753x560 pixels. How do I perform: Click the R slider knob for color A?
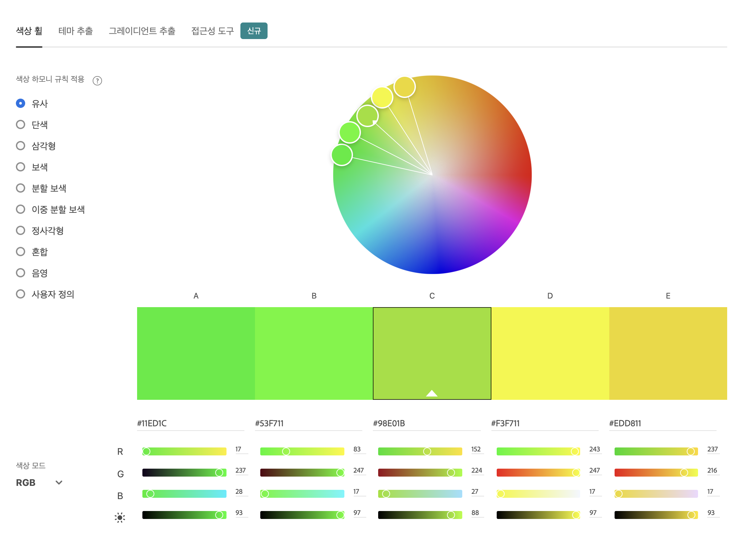click(146, 451)
